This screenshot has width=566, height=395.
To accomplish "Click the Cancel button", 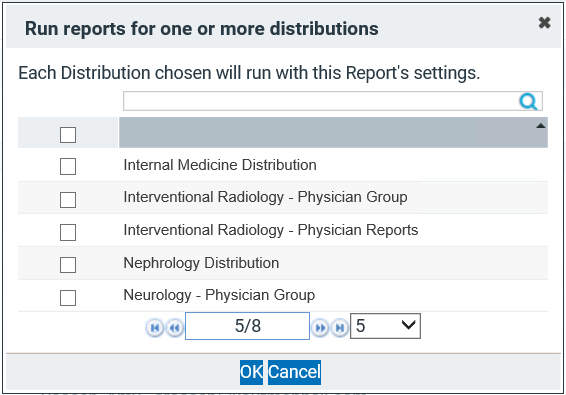I will pos(294,372).
